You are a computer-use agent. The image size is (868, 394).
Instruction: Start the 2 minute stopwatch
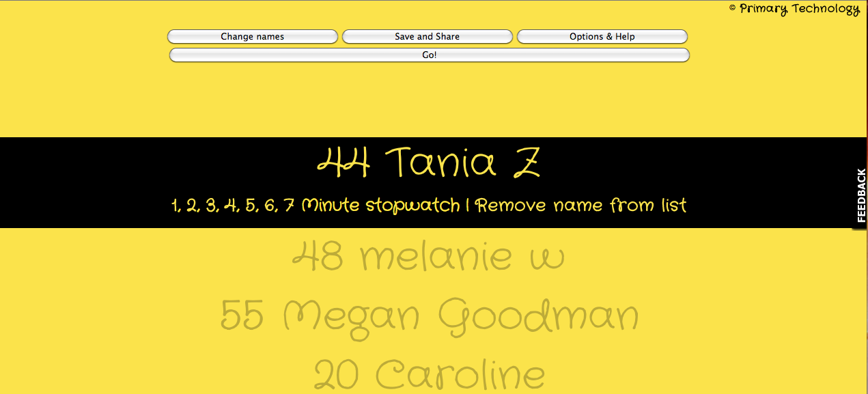(192, 206)
